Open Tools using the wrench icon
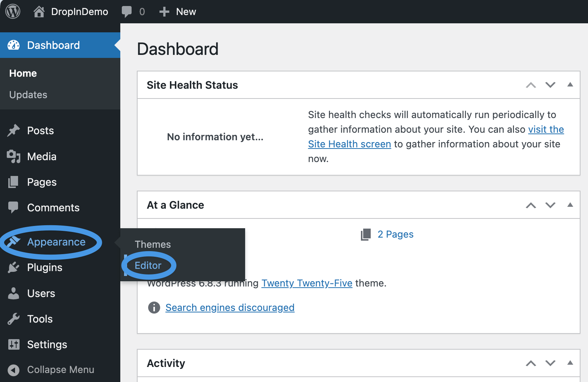This screenshot has height=382, width=588. point(14,319)
